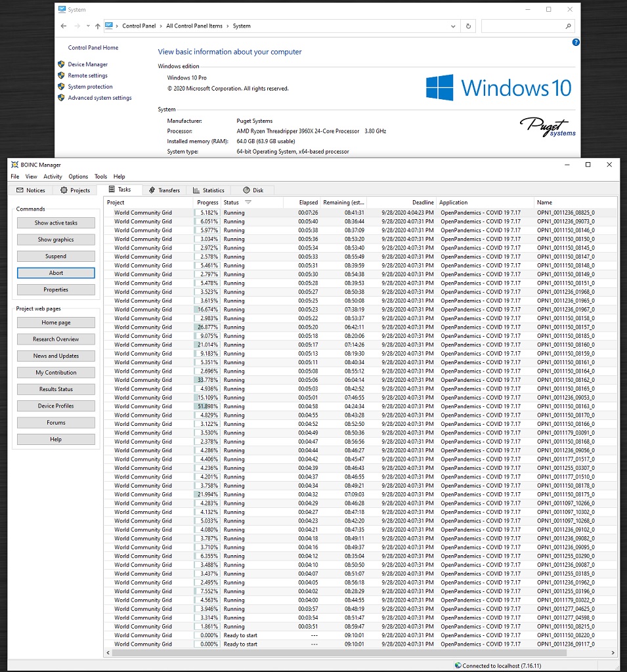Screen dimensions: 627x672
Task: Click the computer icon in address bar
Action: 109,26
